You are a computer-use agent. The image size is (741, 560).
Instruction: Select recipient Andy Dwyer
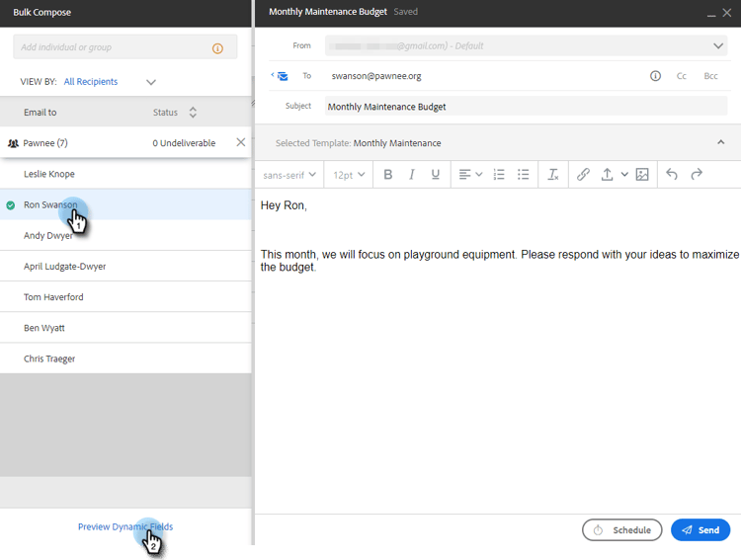pyautogui.click(x=125, y=235)
